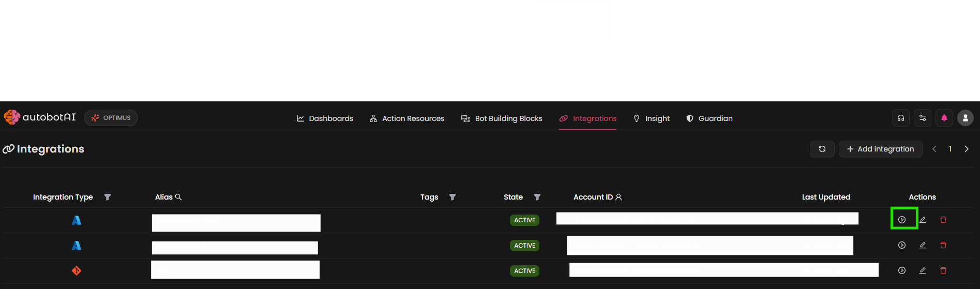Click the Azure icon in the second row

[76, 246]
